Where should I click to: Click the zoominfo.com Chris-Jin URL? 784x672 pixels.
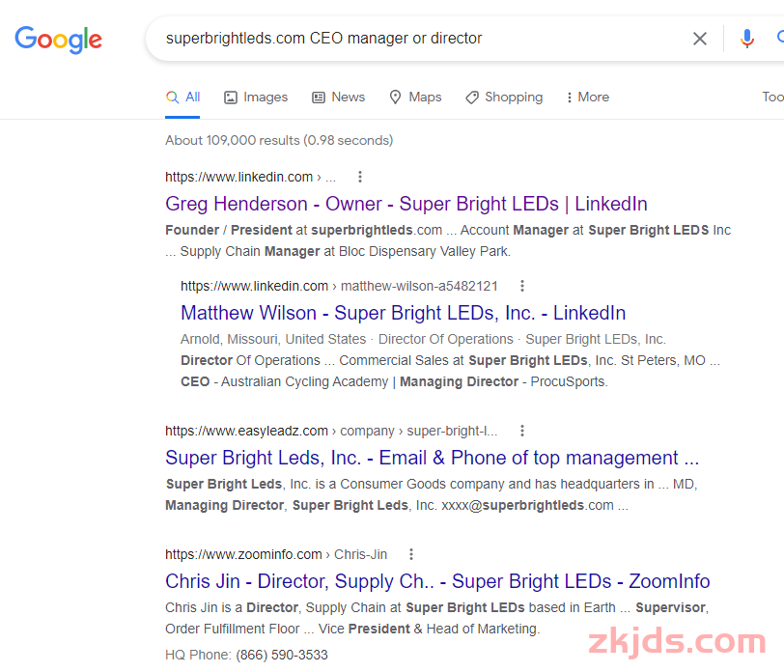(x=276, y=554)
